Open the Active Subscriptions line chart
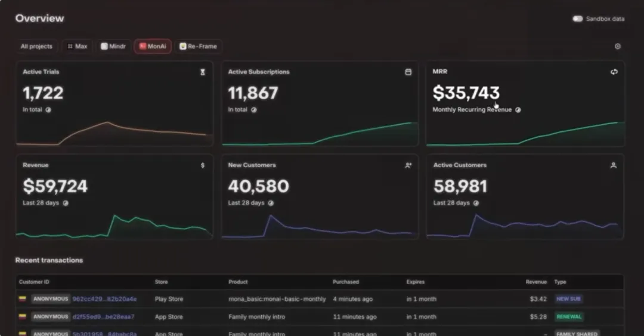 [320, 133]
